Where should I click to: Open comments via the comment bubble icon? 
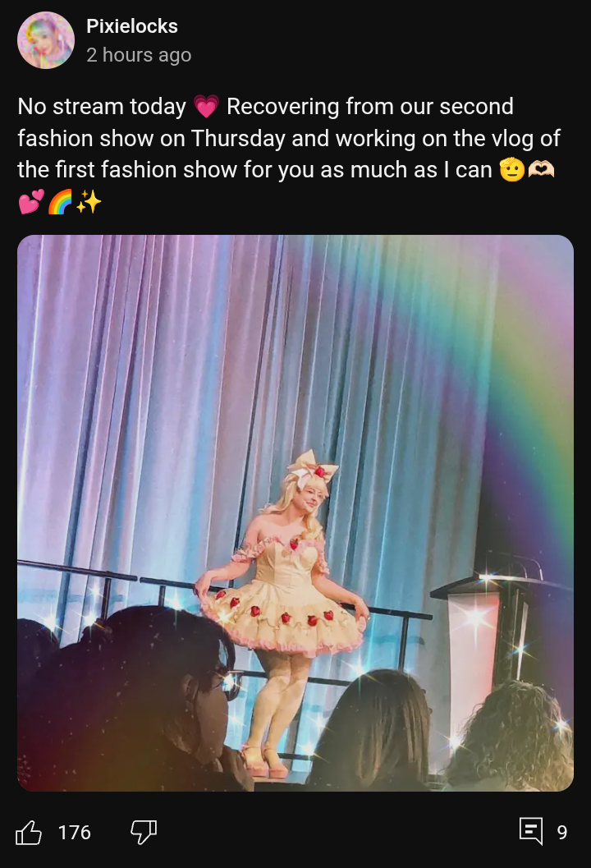[531, 832]
